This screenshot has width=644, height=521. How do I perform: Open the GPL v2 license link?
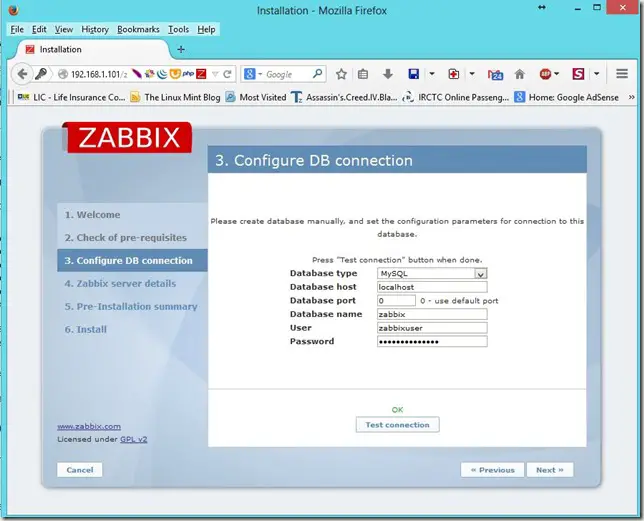(133, 439)
